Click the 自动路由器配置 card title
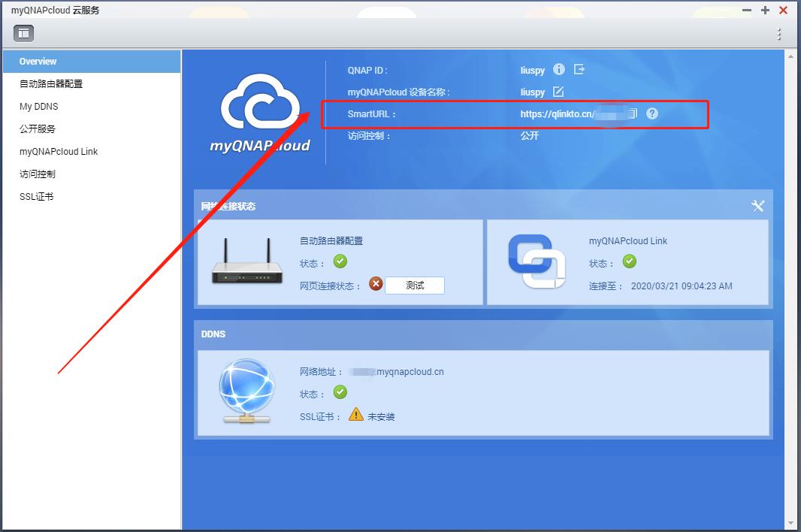The width and height of the screenshot is (801, 532). (x=331, y=241)
